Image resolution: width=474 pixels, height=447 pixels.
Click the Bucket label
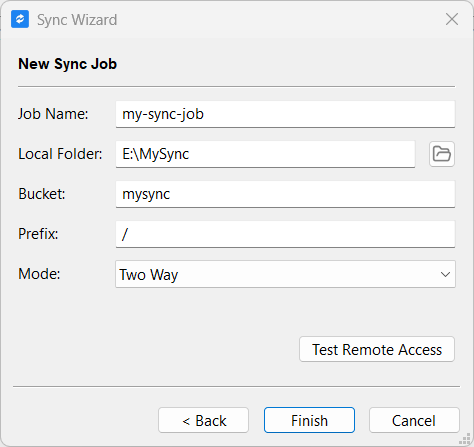pyautogui.click(x=42, y=194)
